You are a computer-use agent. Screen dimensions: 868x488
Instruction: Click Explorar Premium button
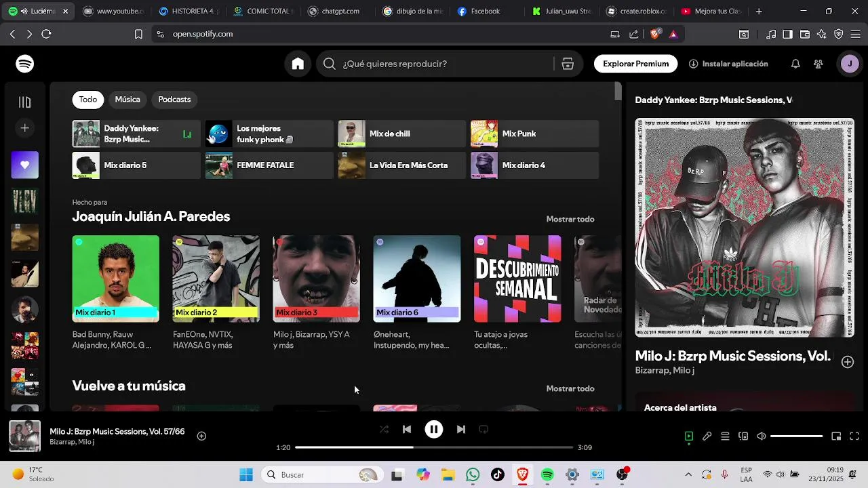[x=636, y=64]
